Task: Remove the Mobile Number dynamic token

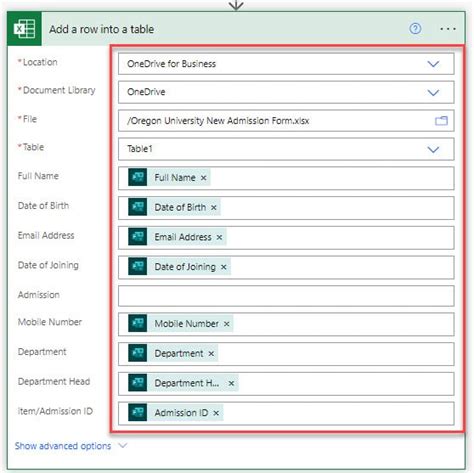Action: pos(226,324)
